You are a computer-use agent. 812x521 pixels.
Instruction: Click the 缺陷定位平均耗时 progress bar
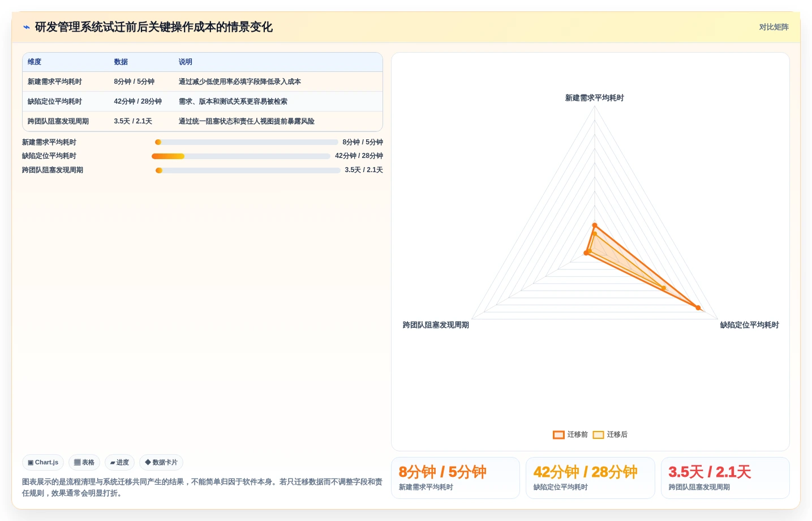click(241, 156)
